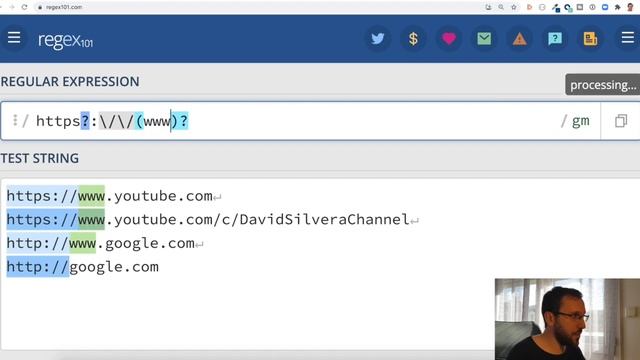Click the https://www.youtube.com test line
This screenshot has width=640, height=360.
(109, 196)
